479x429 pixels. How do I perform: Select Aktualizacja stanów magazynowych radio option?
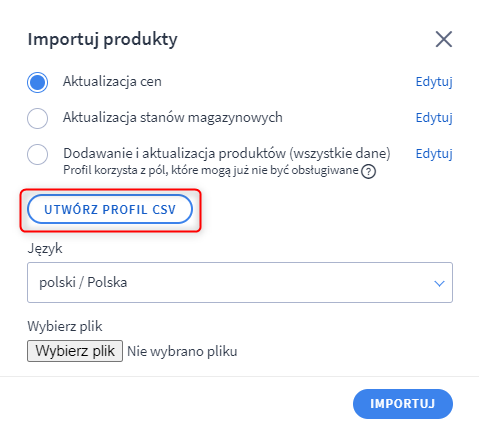(x=37, y=118)
